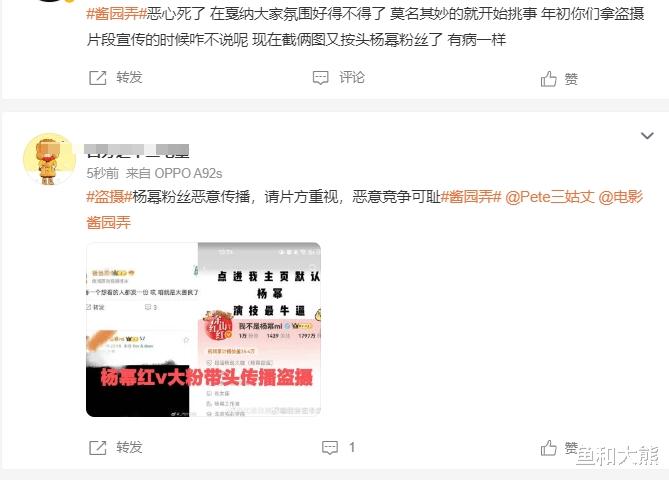Click the repost icon on the second post
Image resolution: width=669 pixels, height=480 pixels.
pos(98,448)
